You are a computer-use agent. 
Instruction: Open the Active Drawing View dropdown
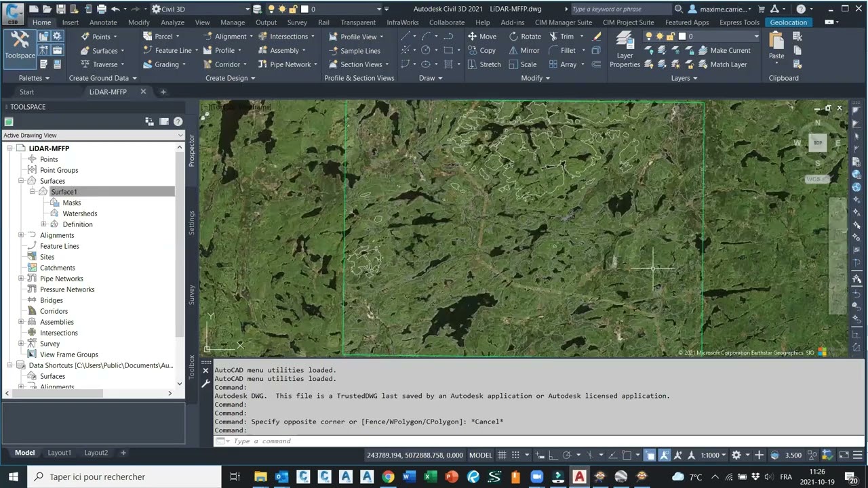(x=94, y=136)
